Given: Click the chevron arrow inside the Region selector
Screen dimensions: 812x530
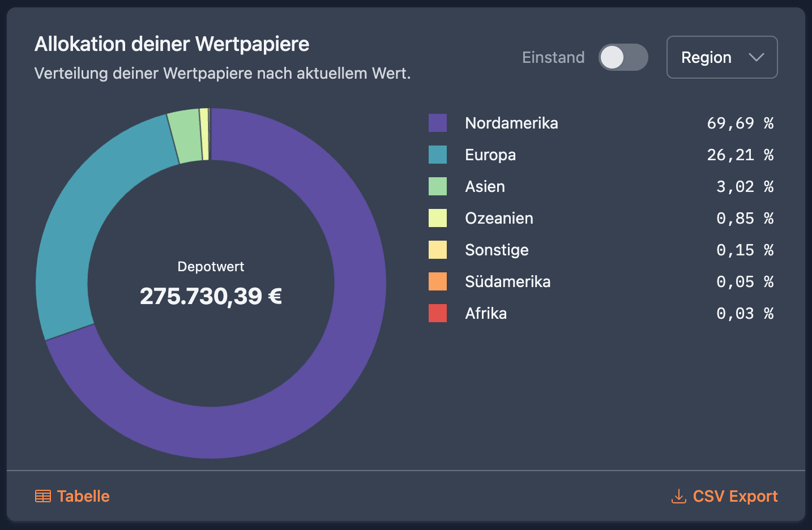Looking at the screenshot, I should click(757, 57).
